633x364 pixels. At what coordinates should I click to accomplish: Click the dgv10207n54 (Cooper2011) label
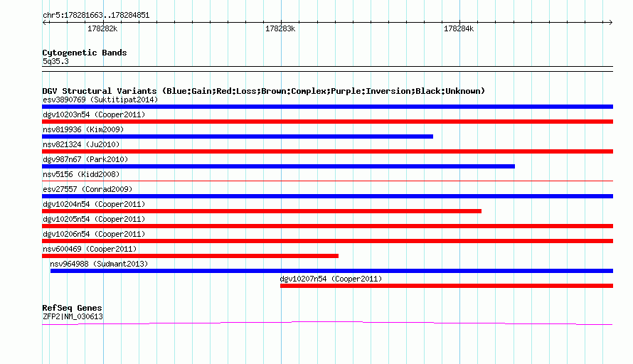[x=331, y=279]
